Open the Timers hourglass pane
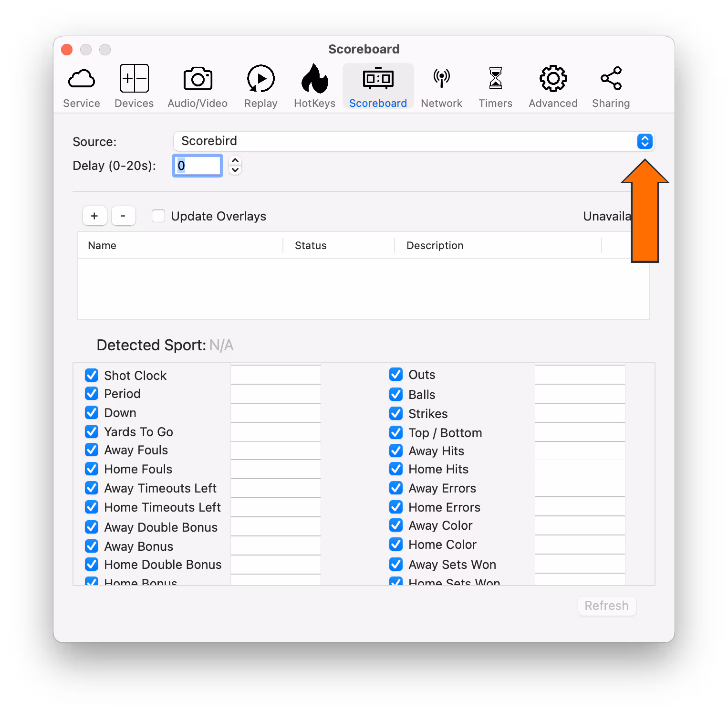Image resolution: width=728 pixels, height=713 pixels. pyautogui.click(x=495, y=86)
